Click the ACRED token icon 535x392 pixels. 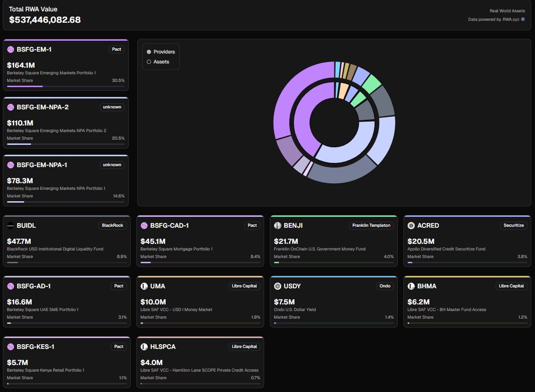click(x=411, y=225)
